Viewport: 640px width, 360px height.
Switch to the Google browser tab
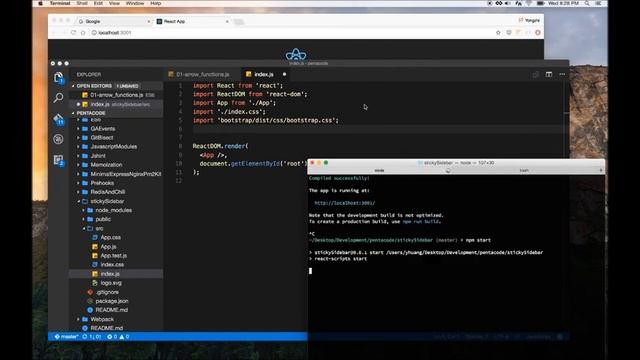point(113,21)
